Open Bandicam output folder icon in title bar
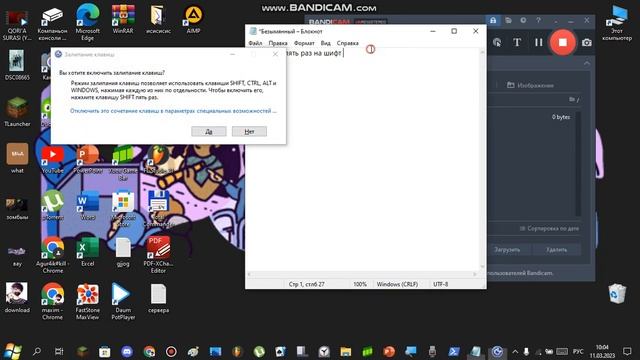The width and height of the screenshot is (640, 360). pyautogui.click(x=508, y=20)
